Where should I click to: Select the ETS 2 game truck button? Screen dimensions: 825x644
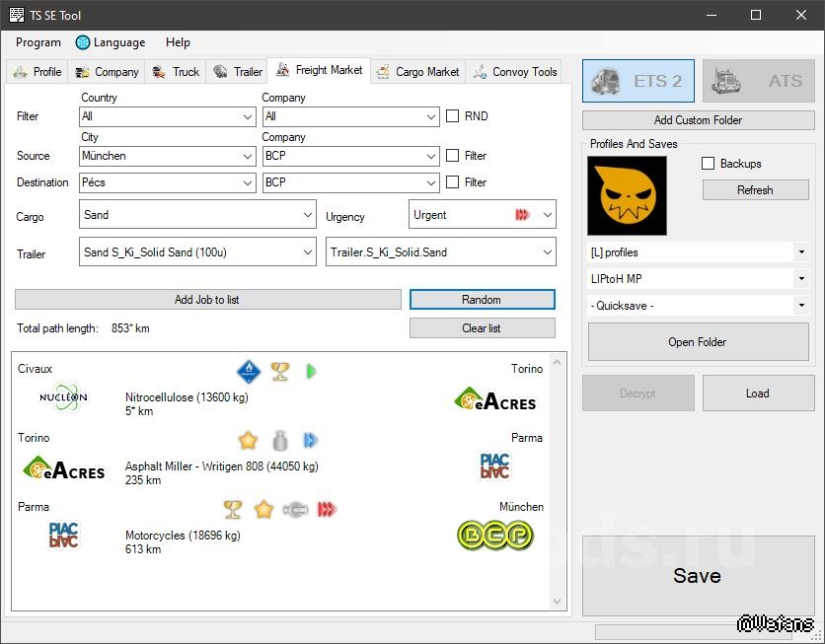(638, 81)
